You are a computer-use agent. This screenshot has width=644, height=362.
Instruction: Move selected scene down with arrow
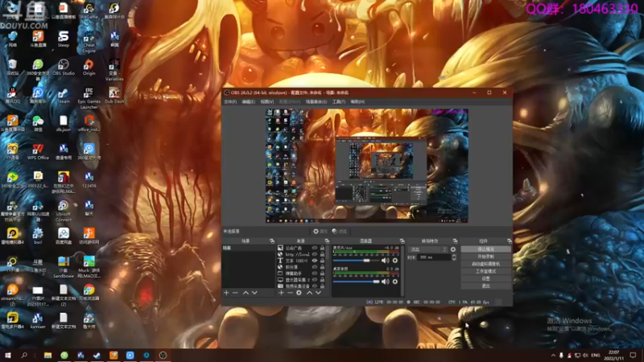coord(254,293)
